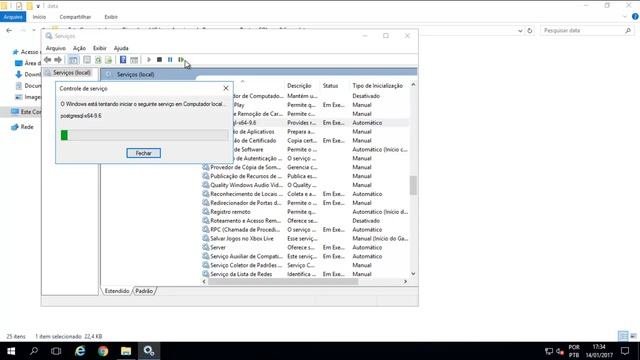Open the Properties icon in Serviços toolbar
The width and height of the screenshot is (640, 360).
pos(87,60)
